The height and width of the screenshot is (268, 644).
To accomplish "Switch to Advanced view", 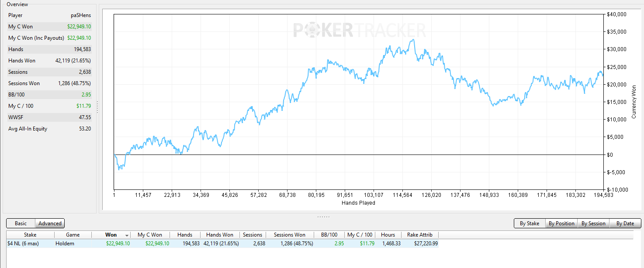I will tap(50, 223).
